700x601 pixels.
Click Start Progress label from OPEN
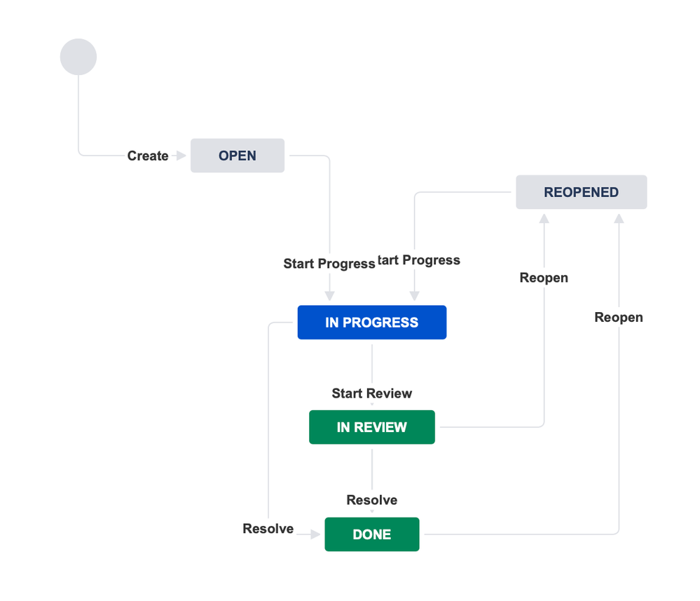(x=329, y=264)
